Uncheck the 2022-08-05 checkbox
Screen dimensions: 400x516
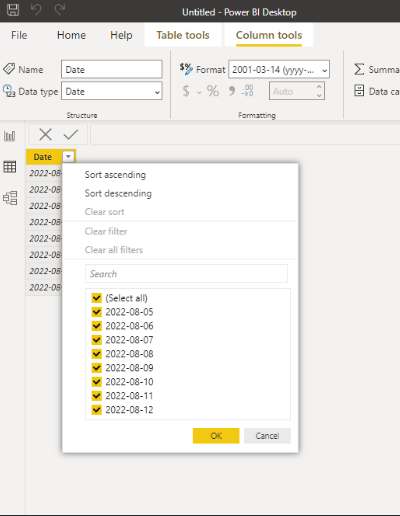point(97,312)
